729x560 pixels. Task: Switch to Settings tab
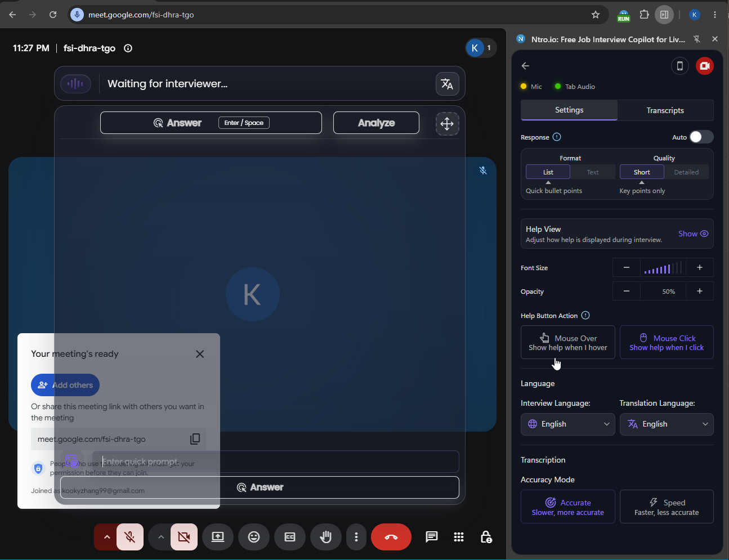pos(569,110)
